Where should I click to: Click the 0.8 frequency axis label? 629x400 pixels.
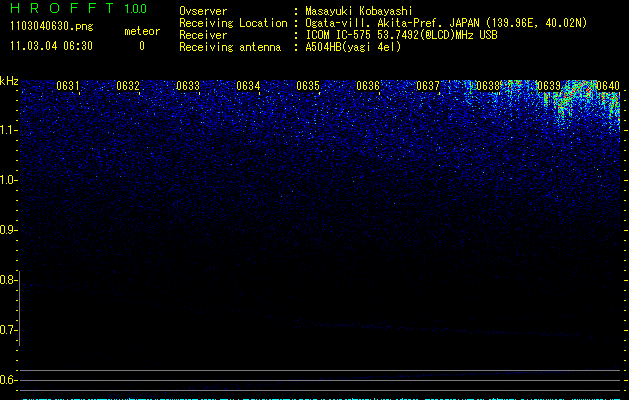(8, 280)
